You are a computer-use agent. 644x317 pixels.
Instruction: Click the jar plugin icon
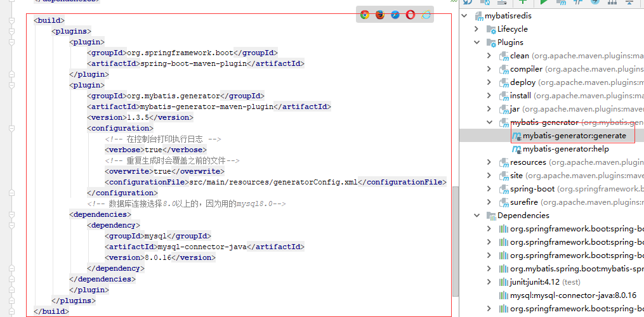click(504, 109)
